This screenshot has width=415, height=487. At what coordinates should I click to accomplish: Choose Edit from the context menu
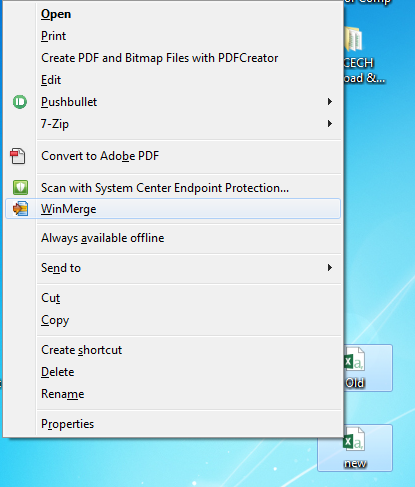click(51, 80)
